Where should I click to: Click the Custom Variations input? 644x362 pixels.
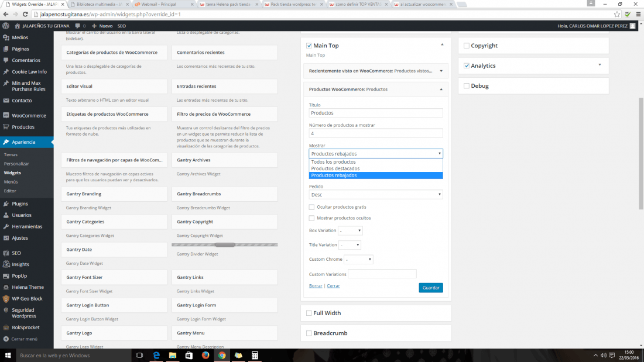point(382,274)
